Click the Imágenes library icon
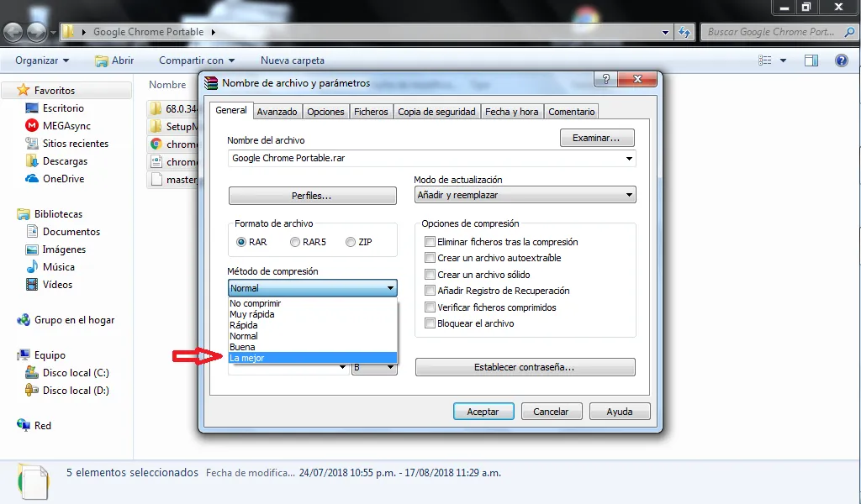Viewport: 861px width, 504px height. click(32, 249)
